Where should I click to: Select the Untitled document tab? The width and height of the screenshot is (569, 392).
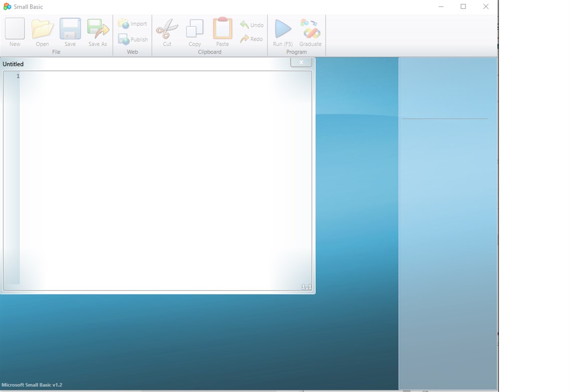click(x=13, y=64)
